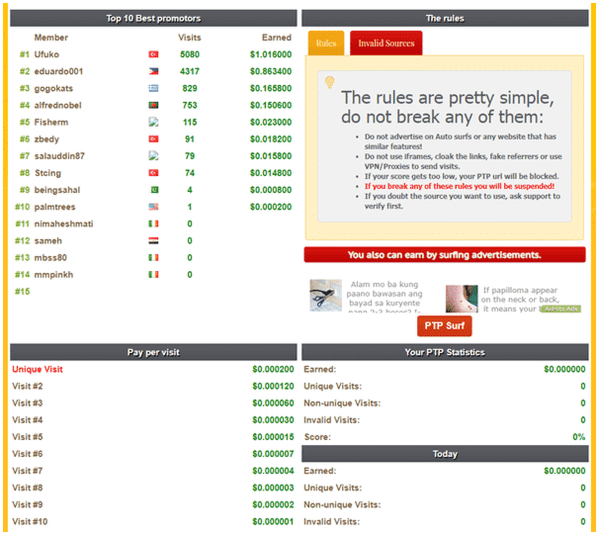The image size is (599, 535).
Task: Click the Egyptian flag beside sameh
Action: [154, 241]
